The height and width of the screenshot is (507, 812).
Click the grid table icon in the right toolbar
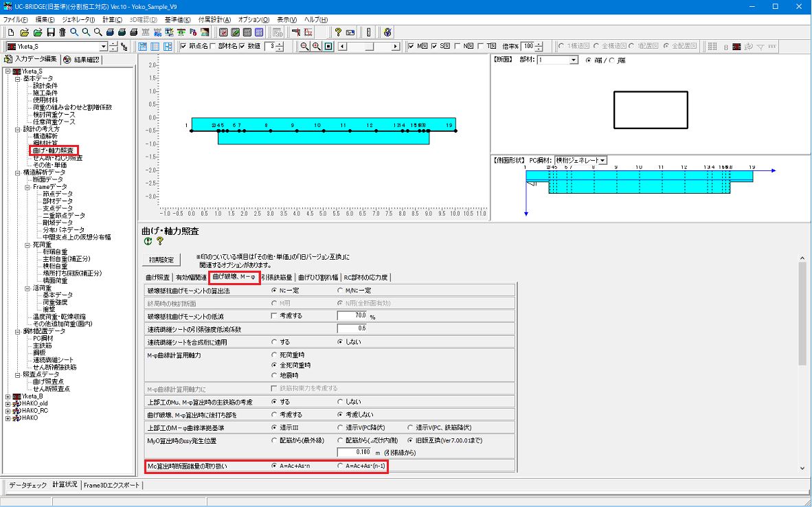tap(712, 47)
